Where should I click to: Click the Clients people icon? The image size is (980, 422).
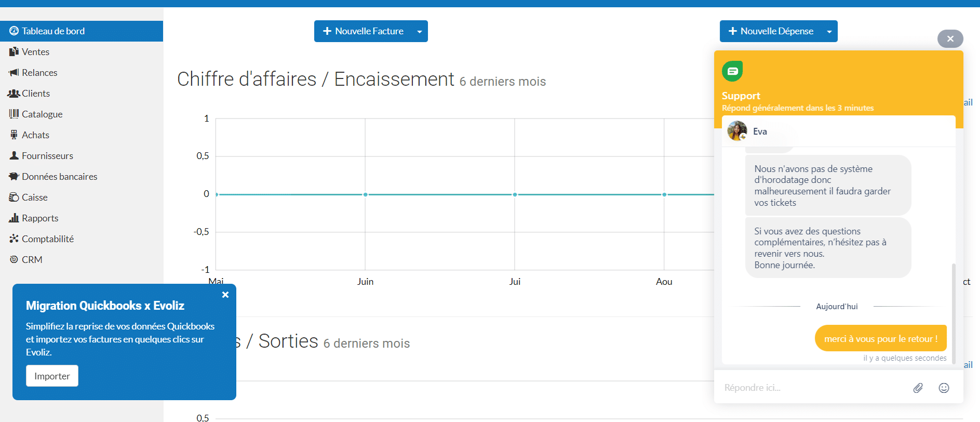click(x=14, y=94)
